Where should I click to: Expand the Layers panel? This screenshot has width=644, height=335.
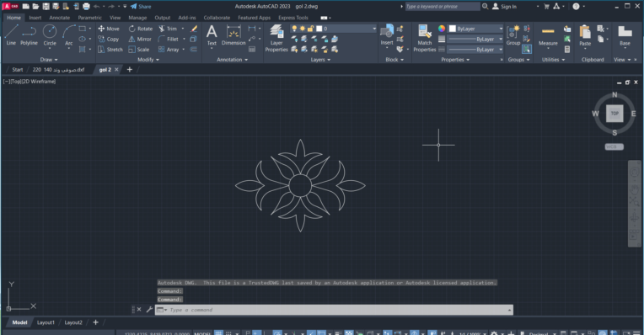point(320,60)
